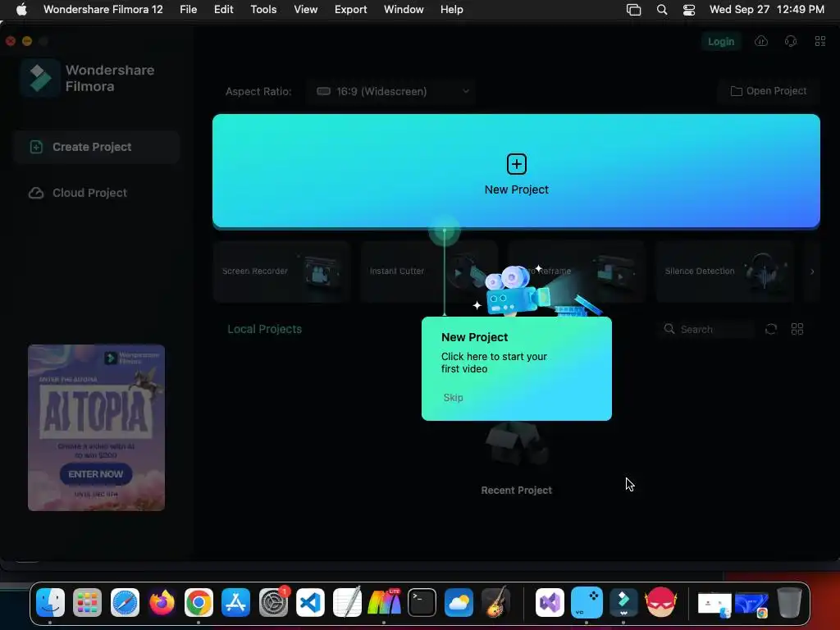Image resolution: width=840 pixels, height=630 pixels.
Task: Open Control Center in menu bar
Action: (689, 10)
